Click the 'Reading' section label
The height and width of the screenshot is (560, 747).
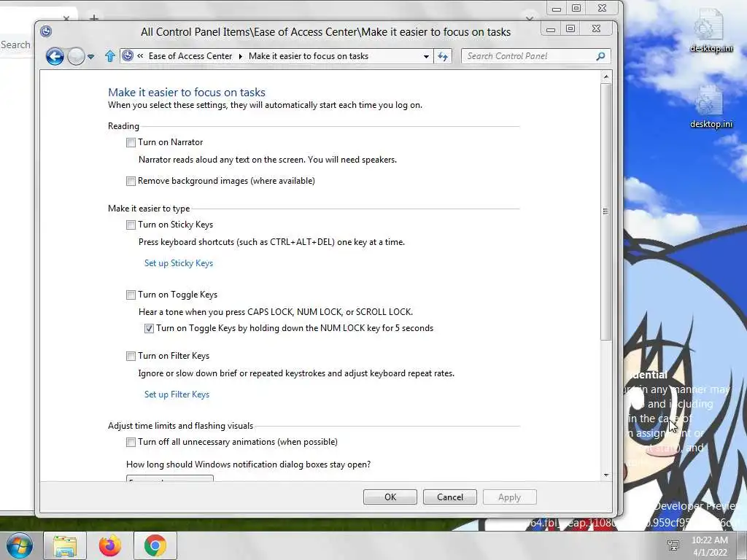point(123,126)
